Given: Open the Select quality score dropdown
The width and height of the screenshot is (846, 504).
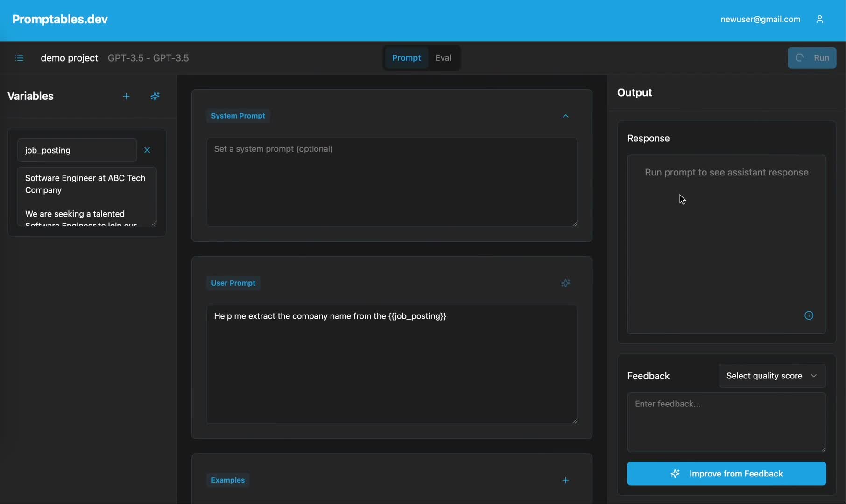Looking at the screenshot, I should [x=773, y=376].
